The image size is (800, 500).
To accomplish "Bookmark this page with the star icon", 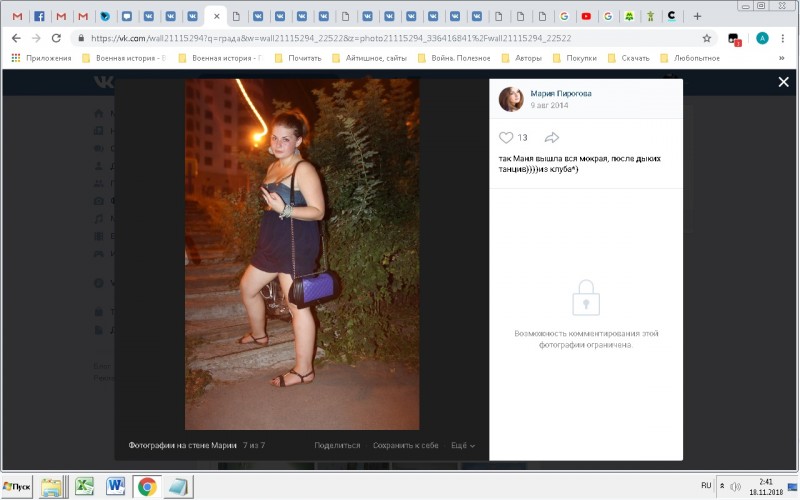I will (707, 38).
